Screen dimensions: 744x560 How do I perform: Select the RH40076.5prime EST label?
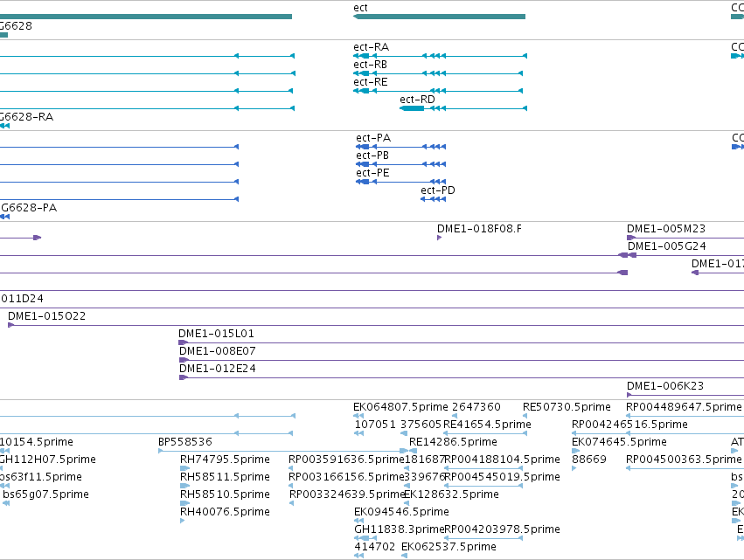click(225, 513)
